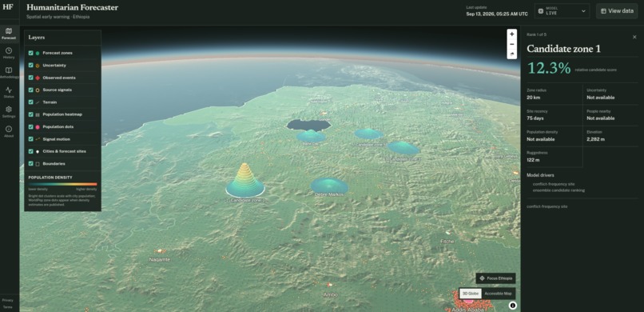Open the Privacy link
The image size is (644, 312).
pos(7,301)
